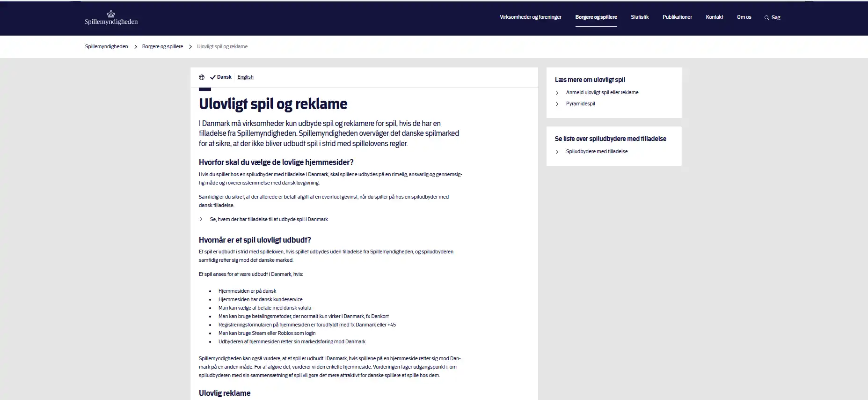The width and height of the screenshot is (868, 400).
Task: Open Publikationer navigation item
Action: pos(677,17)
